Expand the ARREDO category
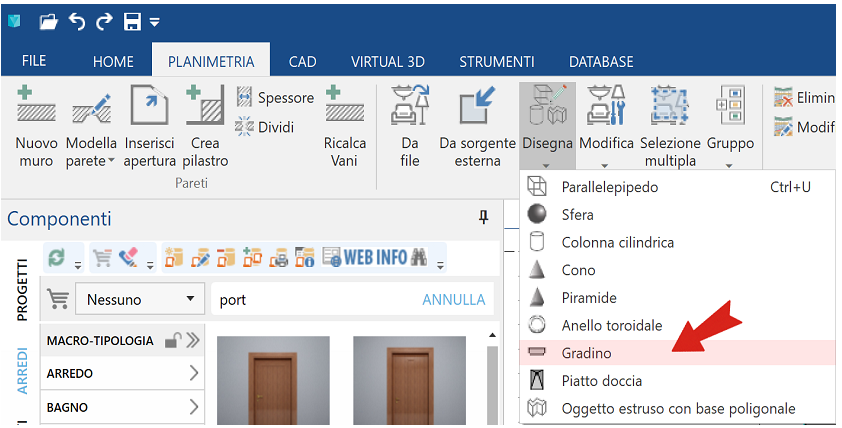This screenshot has height=428, width=842. pyautogui.click(x=122, y=373)
